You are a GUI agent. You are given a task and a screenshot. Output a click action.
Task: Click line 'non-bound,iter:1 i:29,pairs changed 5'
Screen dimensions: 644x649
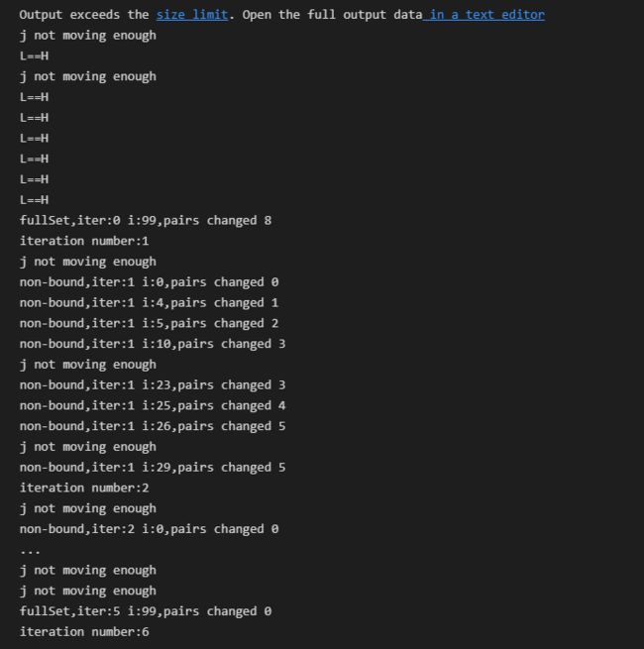coord(153,468)
